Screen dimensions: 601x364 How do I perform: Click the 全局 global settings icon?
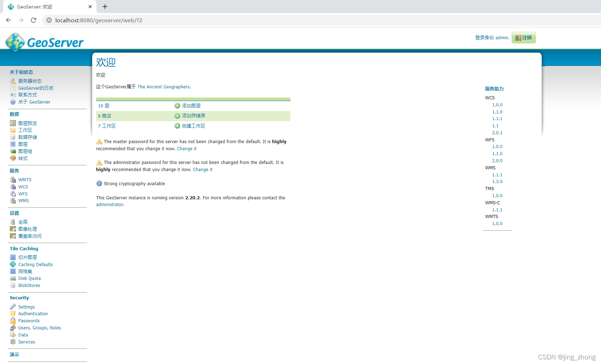(13, 222)
